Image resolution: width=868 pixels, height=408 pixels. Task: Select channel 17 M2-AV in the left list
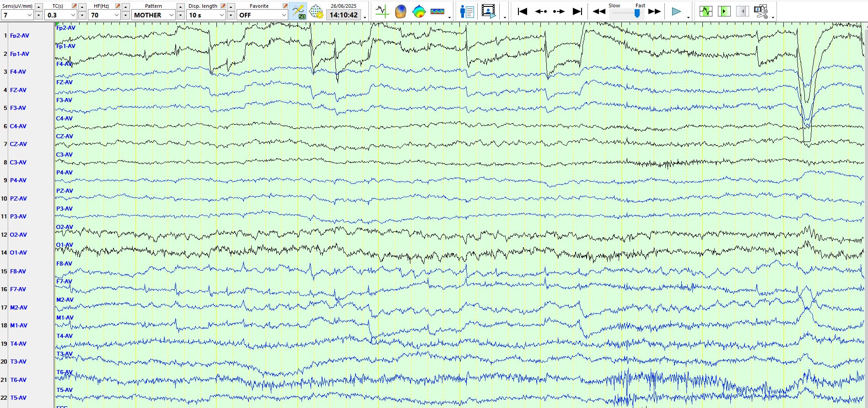point(19,308)
